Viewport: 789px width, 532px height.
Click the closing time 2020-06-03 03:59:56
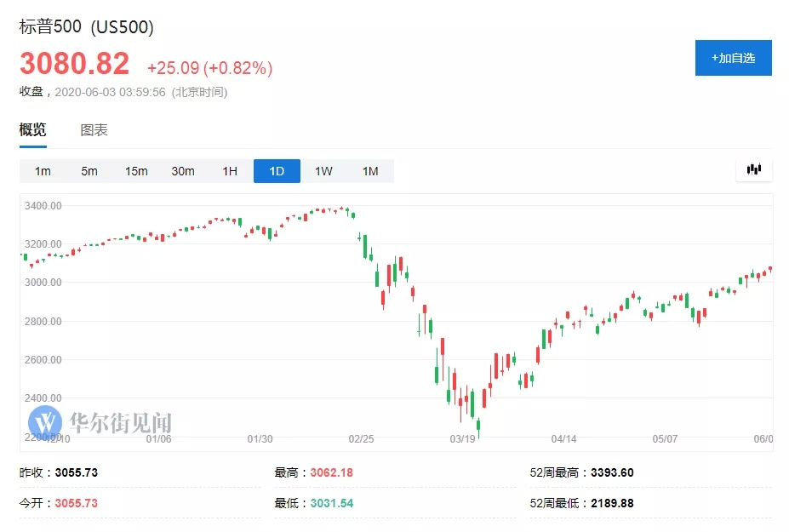[110, 92]
